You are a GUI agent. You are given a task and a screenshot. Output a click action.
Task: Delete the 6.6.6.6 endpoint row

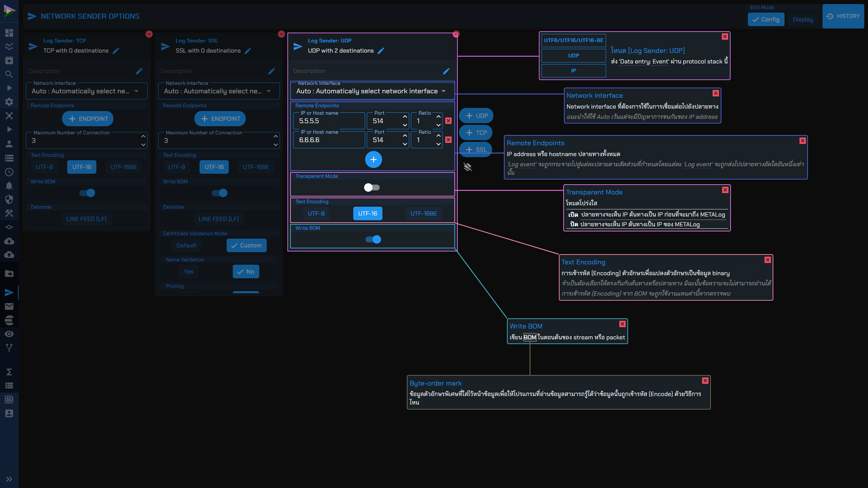tap(448, 140)
